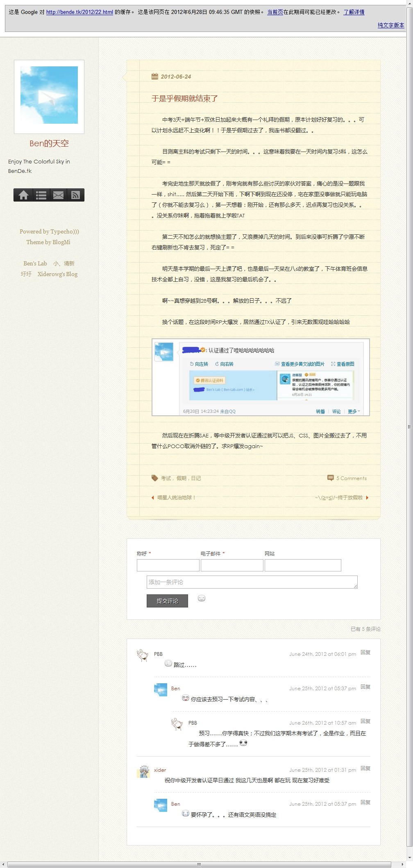
Task: Click the 了解详情 learn more link
Action: point(354,12)
